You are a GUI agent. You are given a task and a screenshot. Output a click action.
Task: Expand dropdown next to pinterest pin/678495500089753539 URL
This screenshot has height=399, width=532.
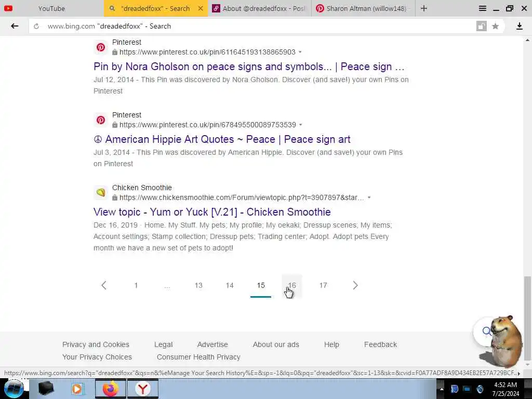[301, 125]
